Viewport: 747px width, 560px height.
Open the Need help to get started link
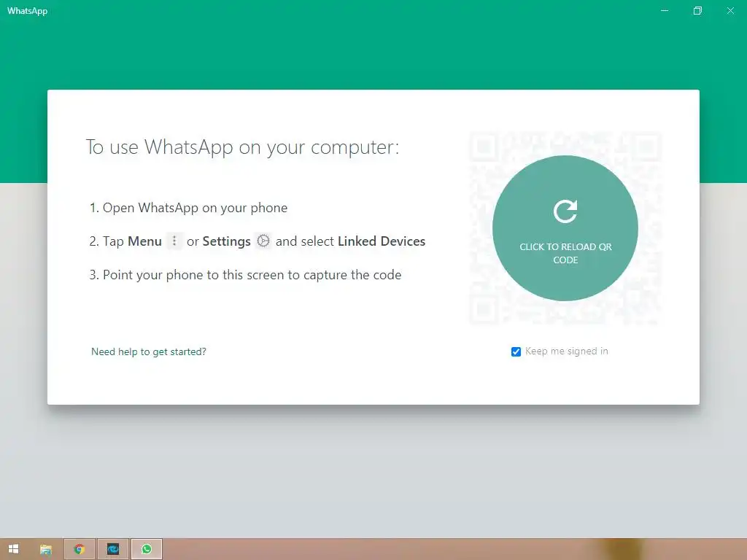149,351
